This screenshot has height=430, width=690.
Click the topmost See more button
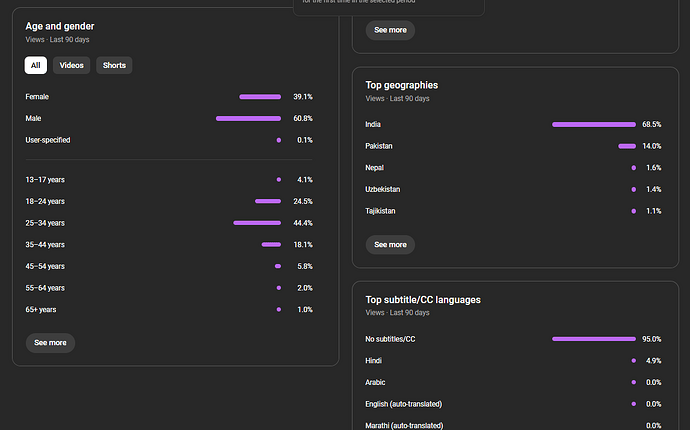[390, 30]
